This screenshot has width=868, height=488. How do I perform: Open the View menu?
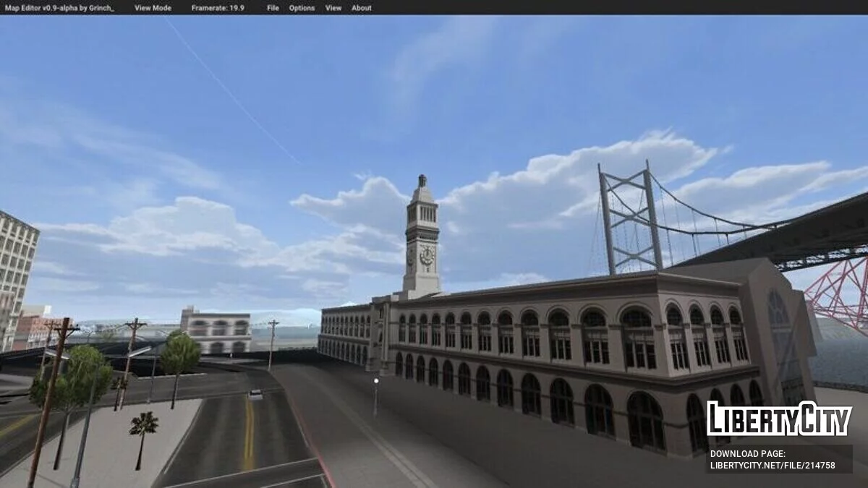(333, 8)
